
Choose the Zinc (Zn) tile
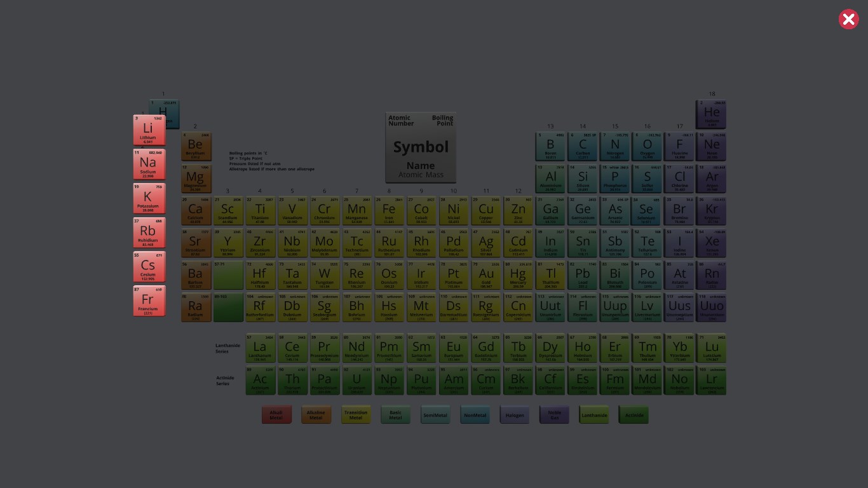pyautogui.click(x=519, y=211)
